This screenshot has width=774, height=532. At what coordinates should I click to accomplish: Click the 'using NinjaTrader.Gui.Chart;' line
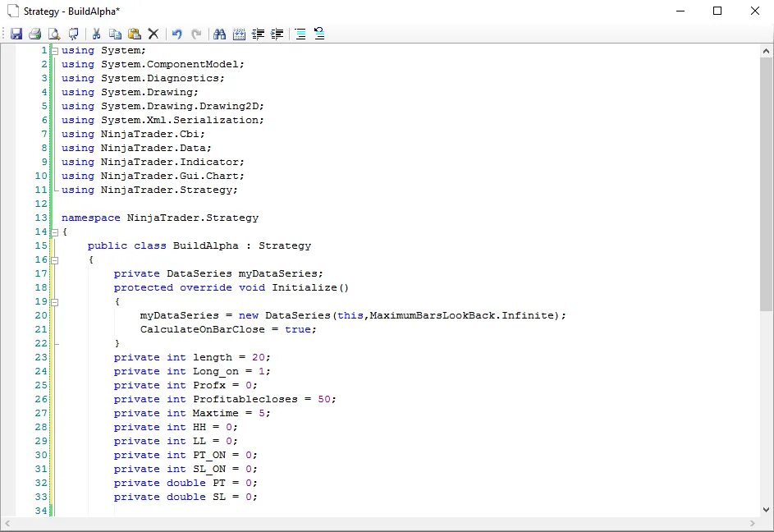tap(153, 176)
